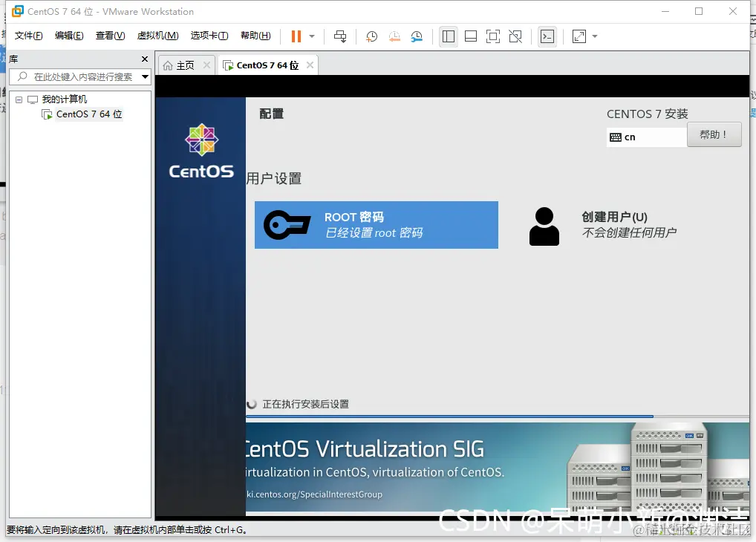The height and width of the screenshot is (542, 756).
Task: Minimize the VMware Workstation window
Action: coord(665,11)
